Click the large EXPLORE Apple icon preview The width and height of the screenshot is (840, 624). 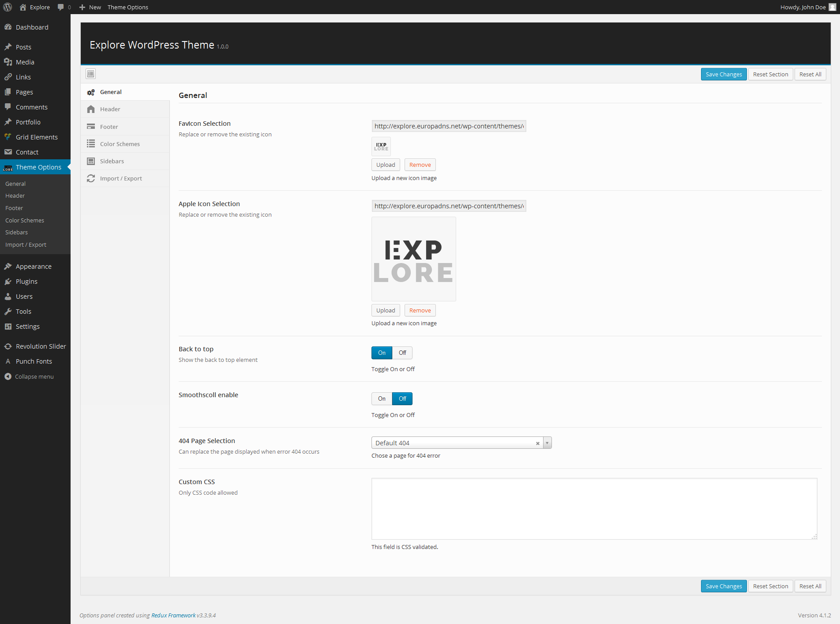coord(414,259)
